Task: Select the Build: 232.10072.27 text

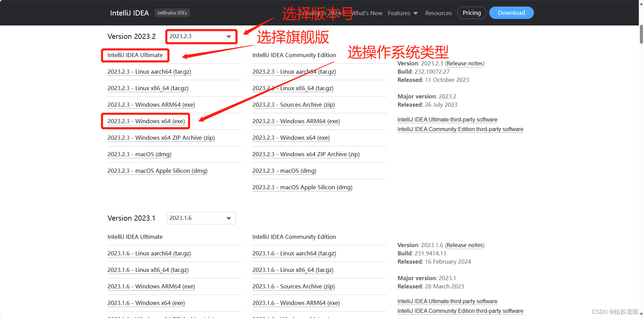Action: coord(423,72)
